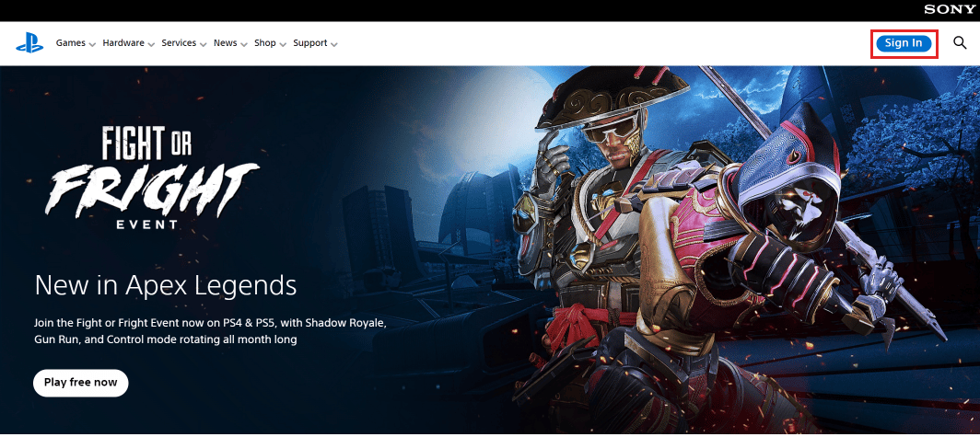The height and width of the screenshot is (437, 980).
Task: Expand the chevron beside Hardware
Action: (x=151, y=44)
